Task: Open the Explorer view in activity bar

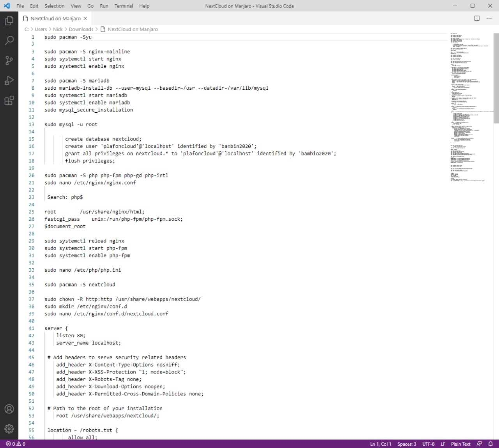Action: click(x=9, y=21)
